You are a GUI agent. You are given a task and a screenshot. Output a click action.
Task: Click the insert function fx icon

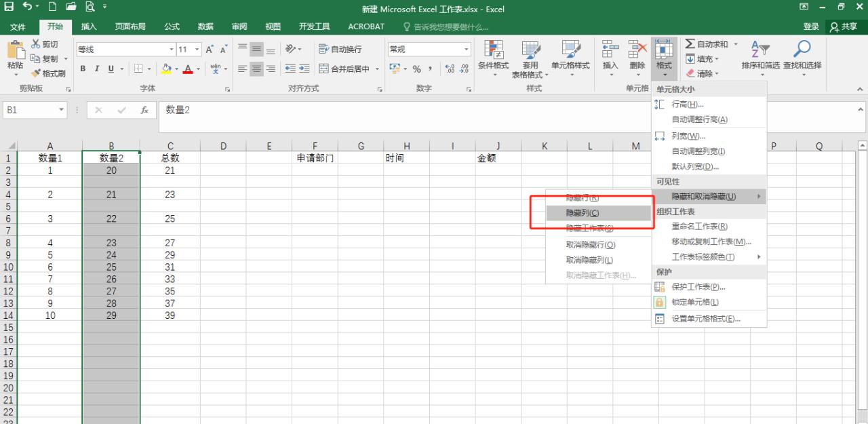coord(144,110)
